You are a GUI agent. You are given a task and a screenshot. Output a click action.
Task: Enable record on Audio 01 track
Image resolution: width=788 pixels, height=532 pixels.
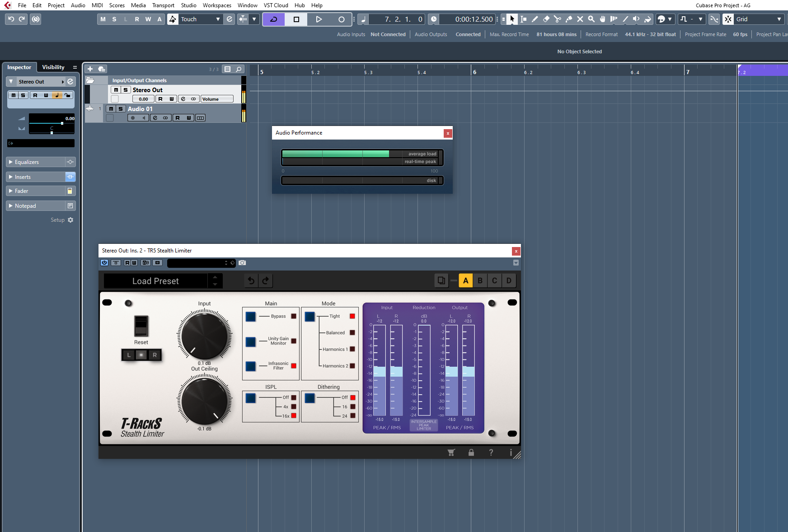click(x=133, y=118)
